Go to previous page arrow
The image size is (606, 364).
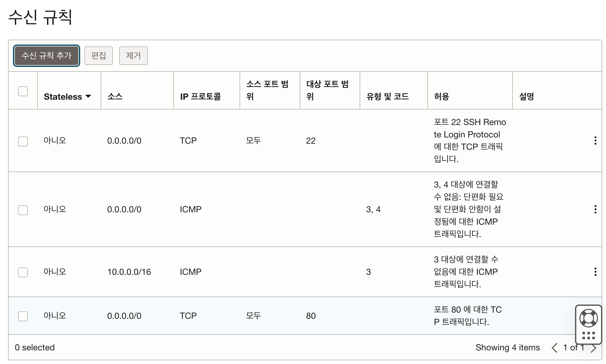(555, 348)
